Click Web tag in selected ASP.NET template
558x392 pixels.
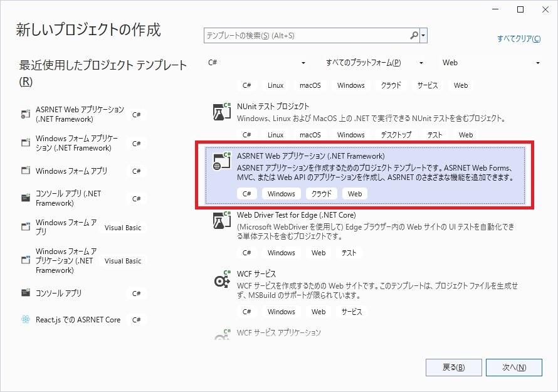click(x=355, y=194)
